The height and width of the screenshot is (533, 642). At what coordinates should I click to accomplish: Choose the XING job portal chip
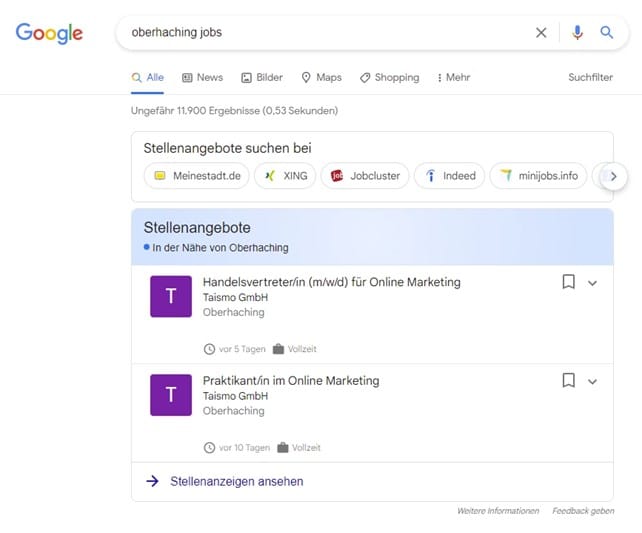285,176
